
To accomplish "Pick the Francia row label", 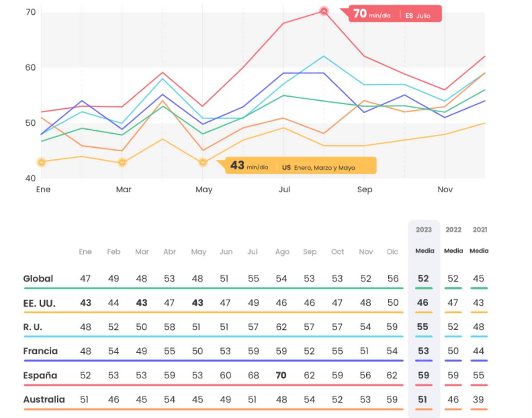I will [40, 351].
